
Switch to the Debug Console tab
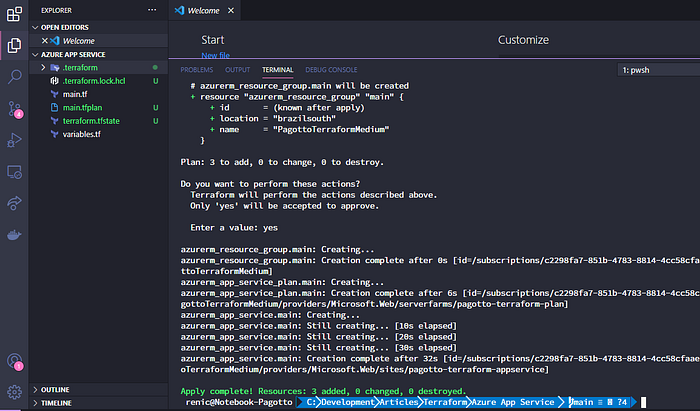coord(331,70)
